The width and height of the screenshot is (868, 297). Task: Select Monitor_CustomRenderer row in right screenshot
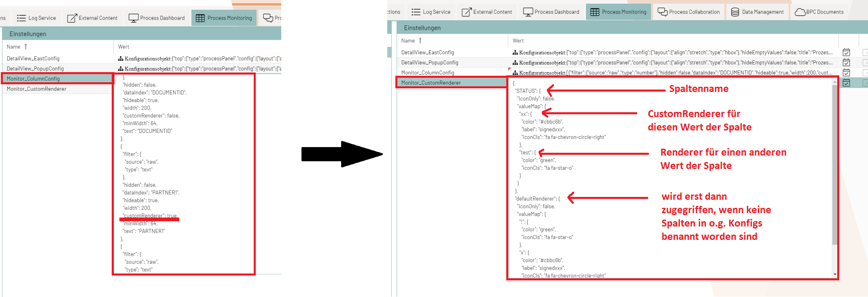452,83
